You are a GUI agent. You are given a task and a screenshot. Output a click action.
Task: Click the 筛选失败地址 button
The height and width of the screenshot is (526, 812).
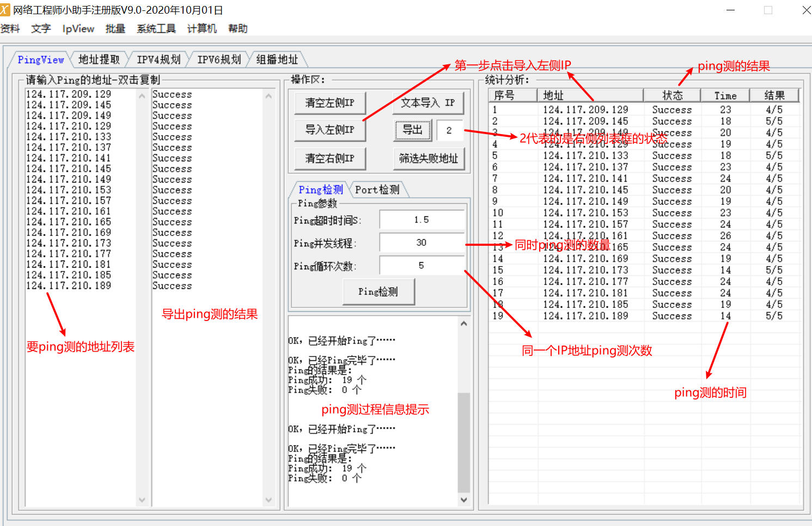tap(429, 159)
